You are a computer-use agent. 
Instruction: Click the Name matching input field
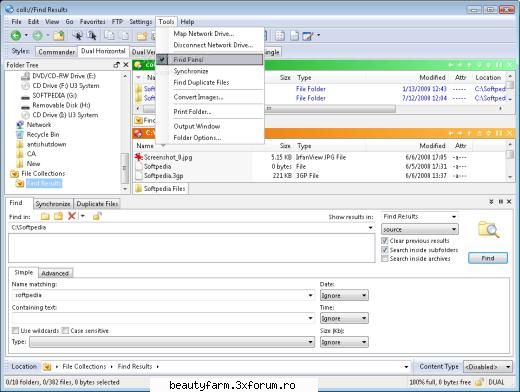pos(163,295)
